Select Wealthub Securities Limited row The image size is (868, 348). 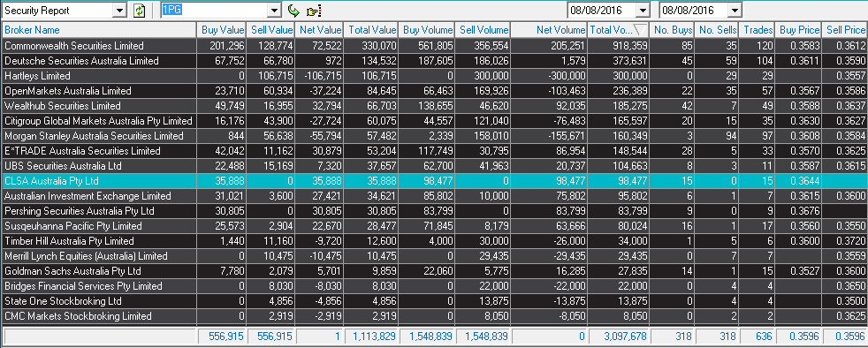click(x=434, y=106)
